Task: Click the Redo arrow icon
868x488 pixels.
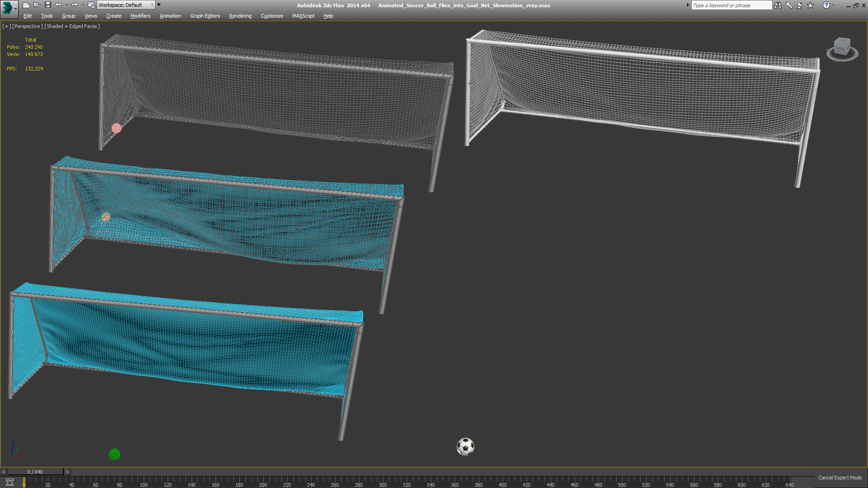Action: tap(75, 5)
